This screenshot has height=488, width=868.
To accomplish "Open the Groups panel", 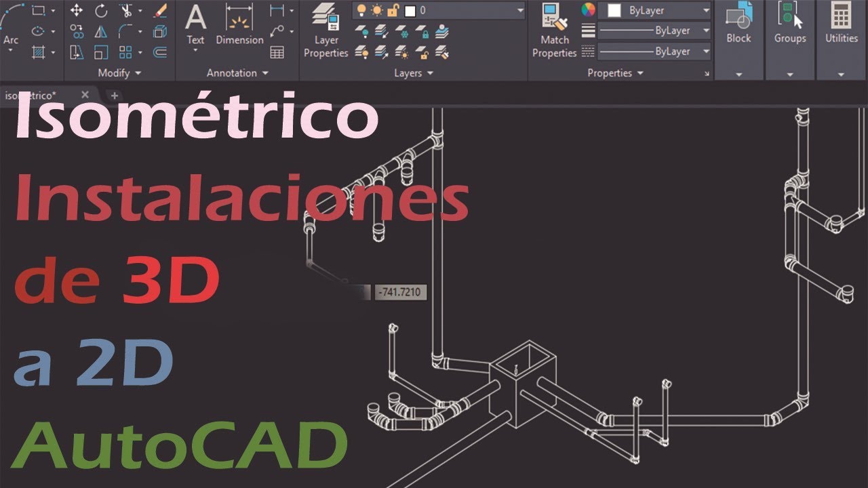I will point(790,39).
